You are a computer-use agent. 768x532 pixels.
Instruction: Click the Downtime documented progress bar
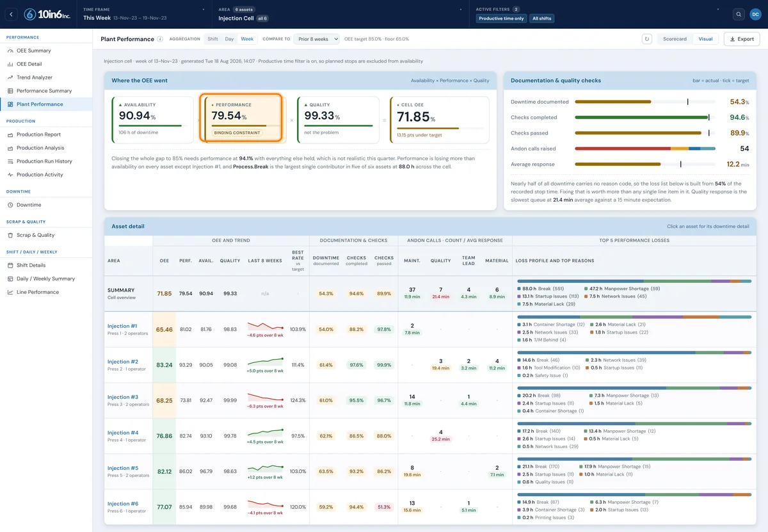pyautogui.click(x=645, y=102)
